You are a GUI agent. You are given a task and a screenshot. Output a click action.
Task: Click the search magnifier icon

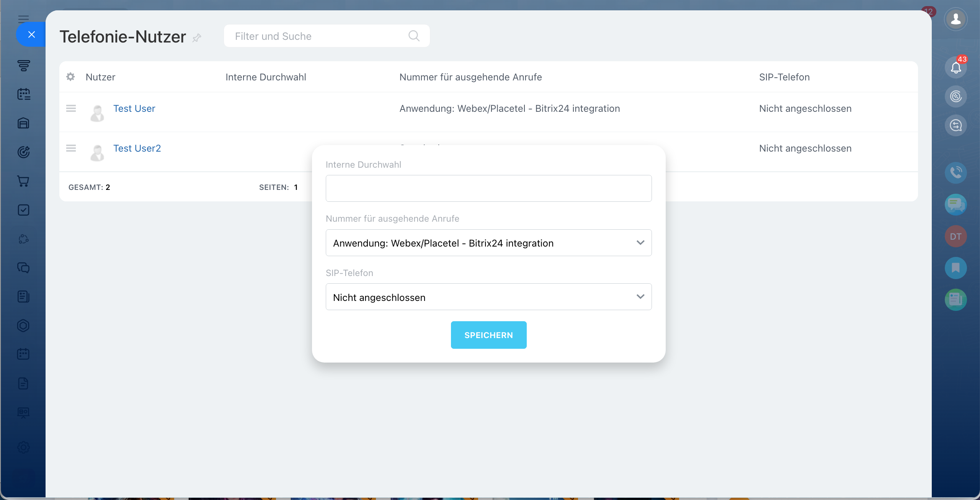tap(414, 36)
